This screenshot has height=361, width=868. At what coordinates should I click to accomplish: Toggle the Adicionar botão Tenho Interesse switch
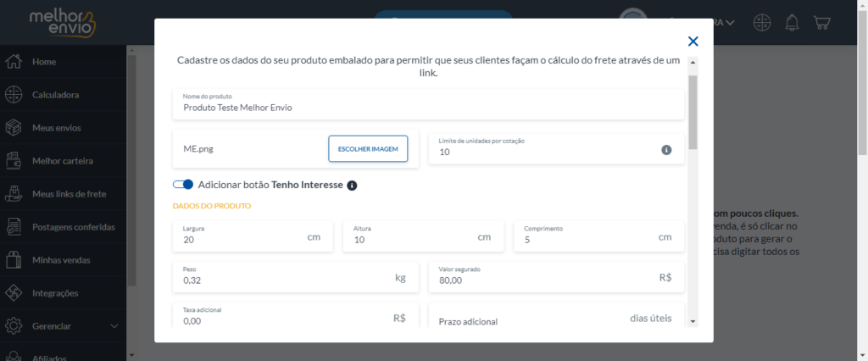point(183,185)
